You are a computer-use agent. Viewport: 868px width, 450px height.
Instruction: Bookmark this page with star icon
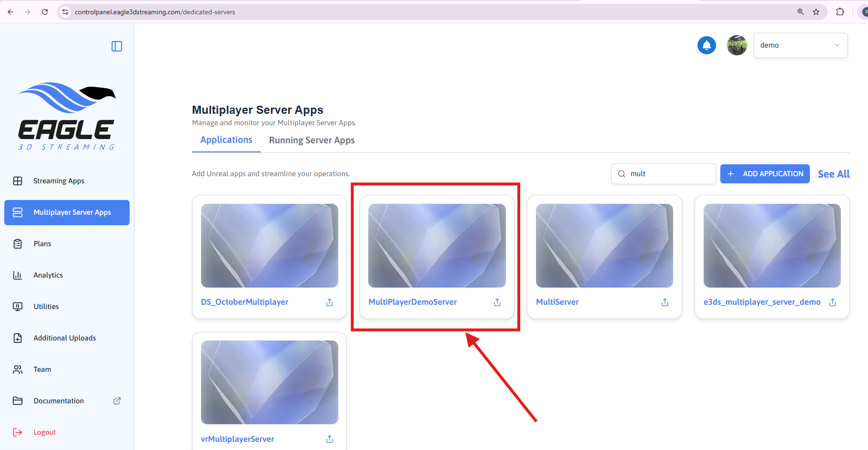816,12
